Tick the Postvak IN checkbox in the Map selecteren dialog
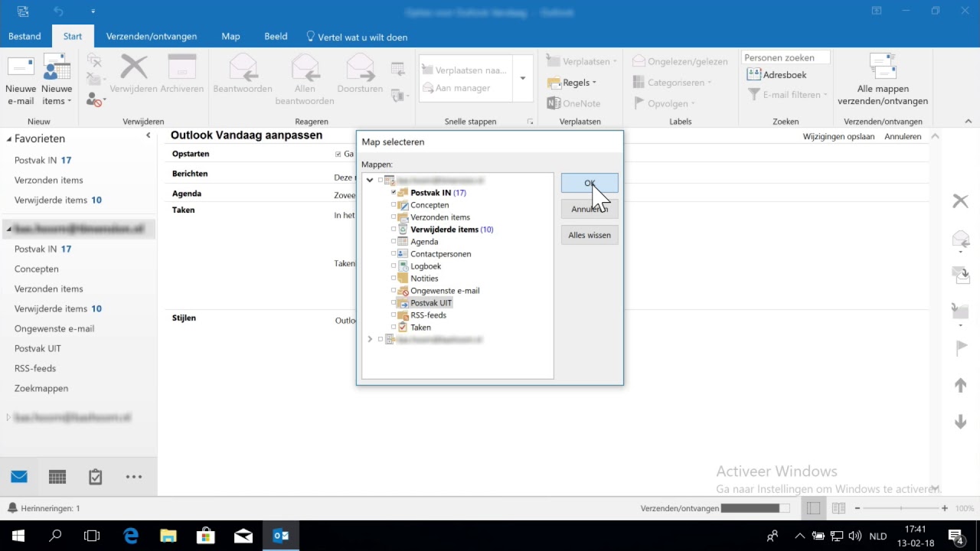Screen dimensions: 980x551 [394, 193]
